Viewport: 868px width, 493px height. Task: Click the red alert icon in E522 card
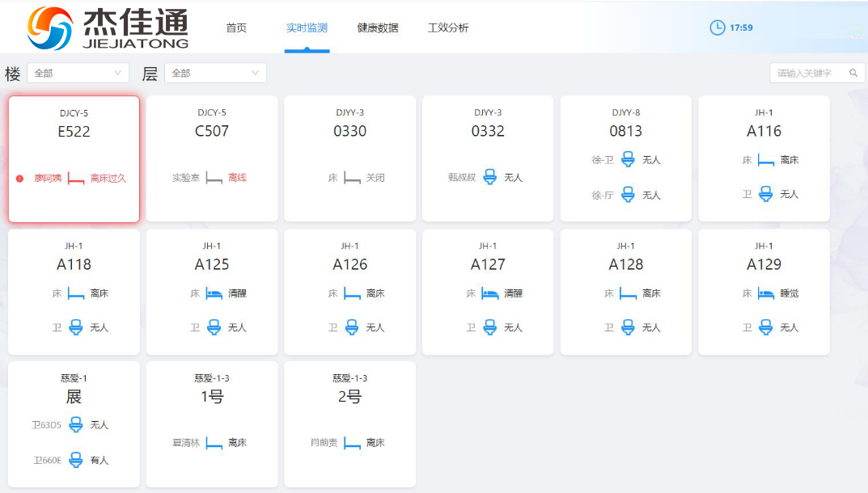(x=19, y=178)
